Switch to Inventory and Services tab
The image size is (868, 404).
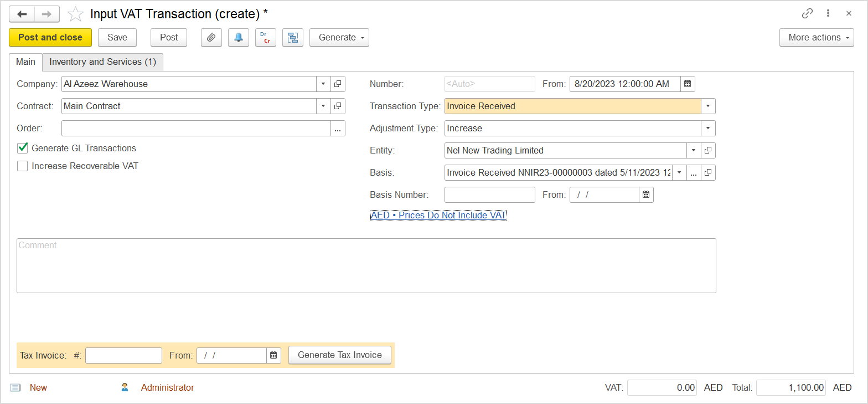click(103, 62)
